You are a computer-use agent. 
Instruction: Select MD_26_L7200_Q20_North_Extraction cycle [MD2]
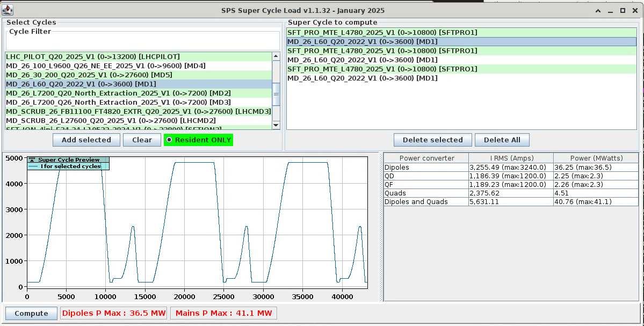pyautogui.click(x=118, y=93)
